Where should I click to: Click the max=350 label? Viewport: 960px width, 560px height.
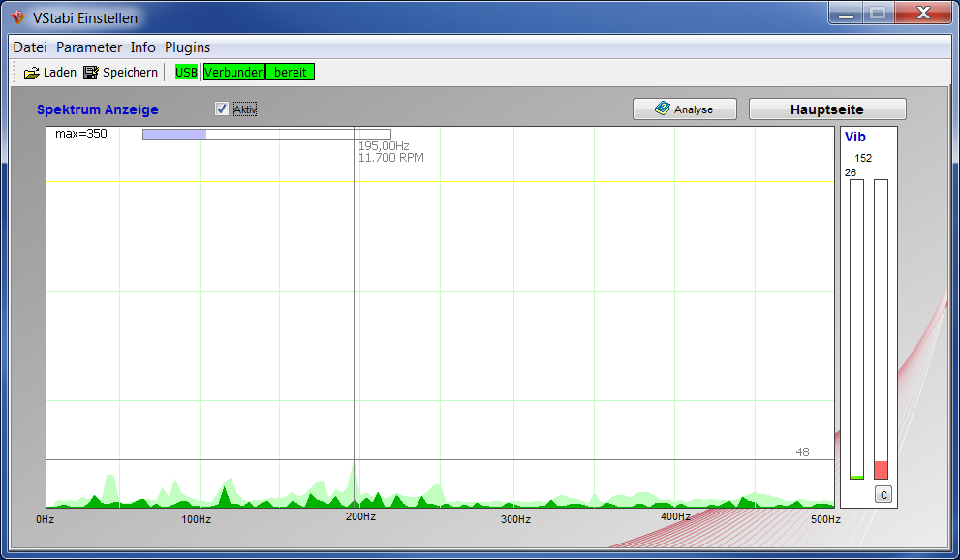(80, 134)
